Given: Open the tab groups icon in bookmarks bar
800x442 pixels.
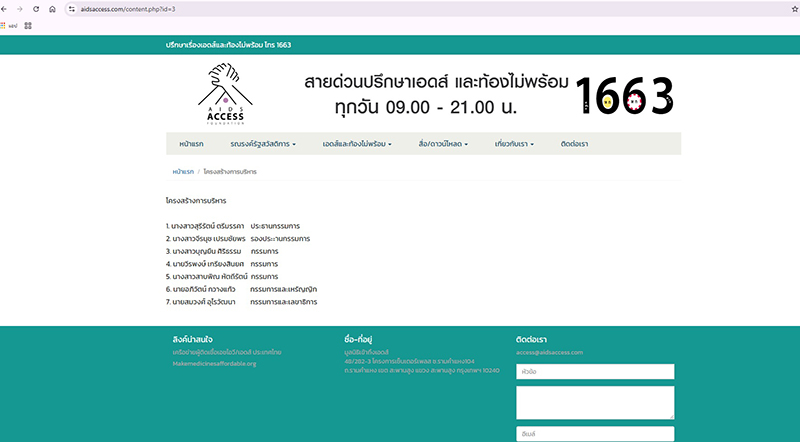Looking at the screenshot, I should (x=28, y=26).
